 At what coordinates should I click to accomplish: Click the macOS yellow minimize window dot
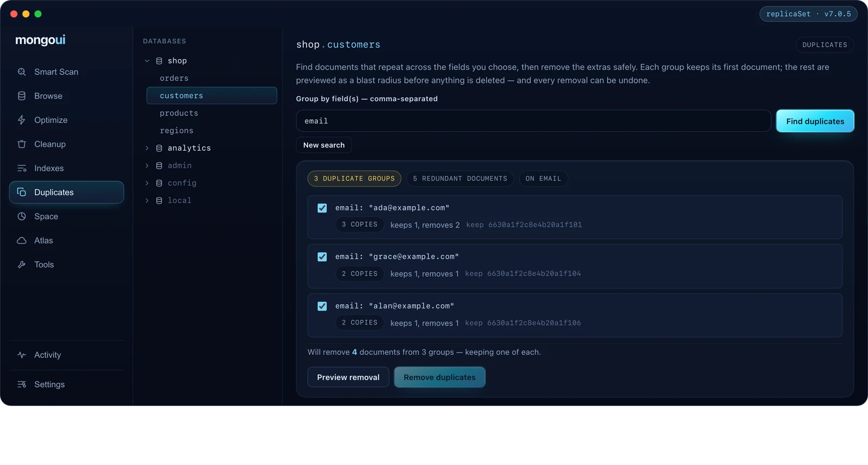pyautogui.click(x=26, y=14)
